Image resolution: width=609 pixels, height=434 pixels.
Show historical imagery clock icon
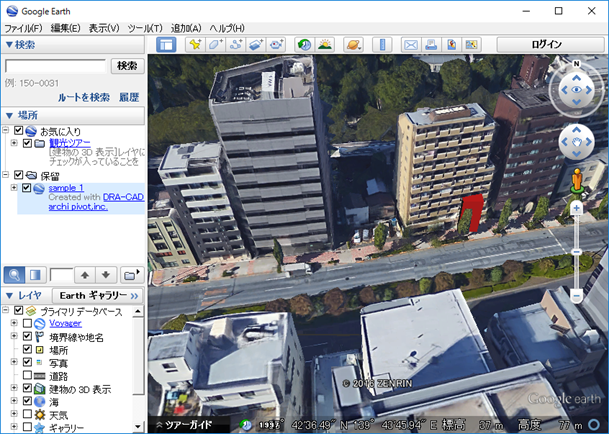click(x=304, y=45)
